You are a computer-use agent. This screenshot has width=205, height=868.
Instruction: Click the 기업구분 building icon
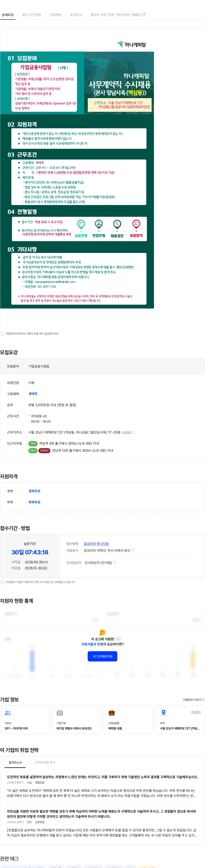click(x=60, y=713)
